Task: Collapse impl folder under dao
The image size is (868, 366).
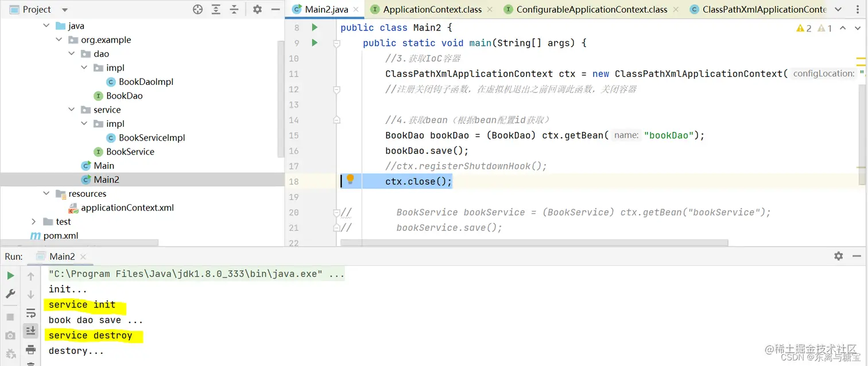Action: coord(84,68)
